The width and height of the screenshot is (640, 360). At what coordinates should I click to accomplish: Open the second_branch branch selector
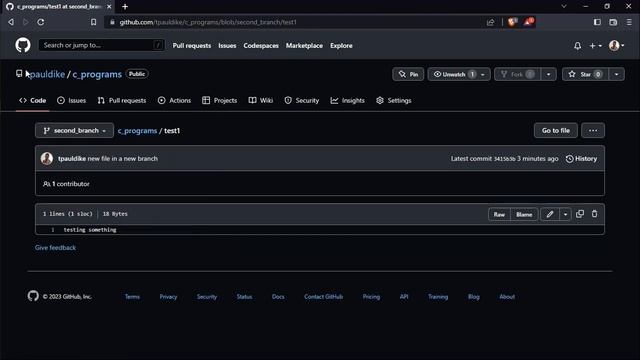[74, 130]
